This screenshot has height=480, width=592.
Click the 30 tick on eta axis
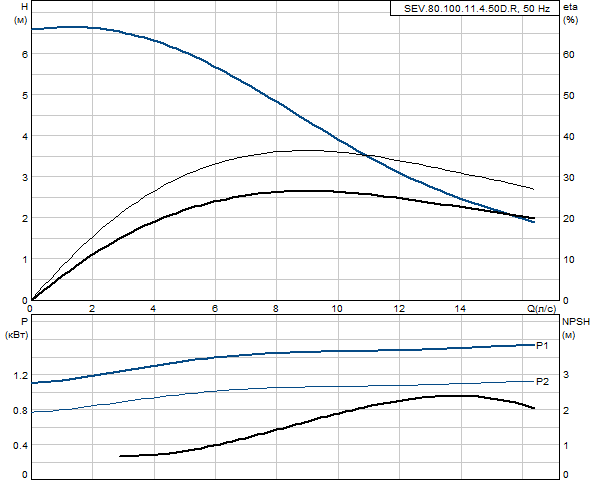[x=569, y=177]
